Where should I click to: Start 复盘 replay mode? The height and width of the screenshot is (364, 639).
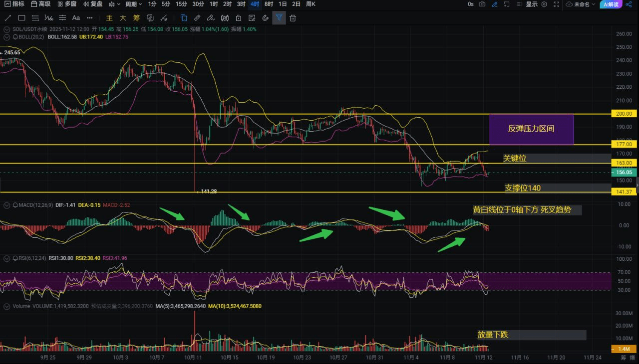(x=93, y=4)
